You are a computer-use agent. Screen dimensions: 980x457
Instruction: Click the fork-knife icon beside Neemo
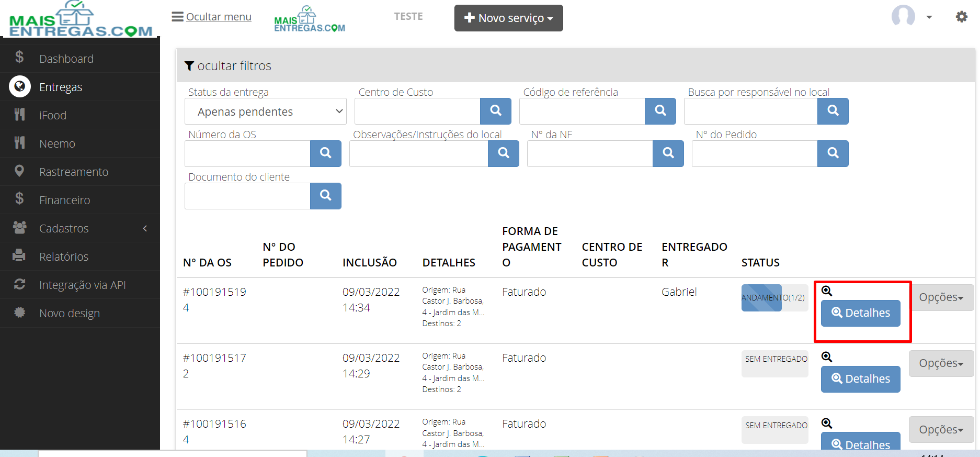[x=19, y=142]
